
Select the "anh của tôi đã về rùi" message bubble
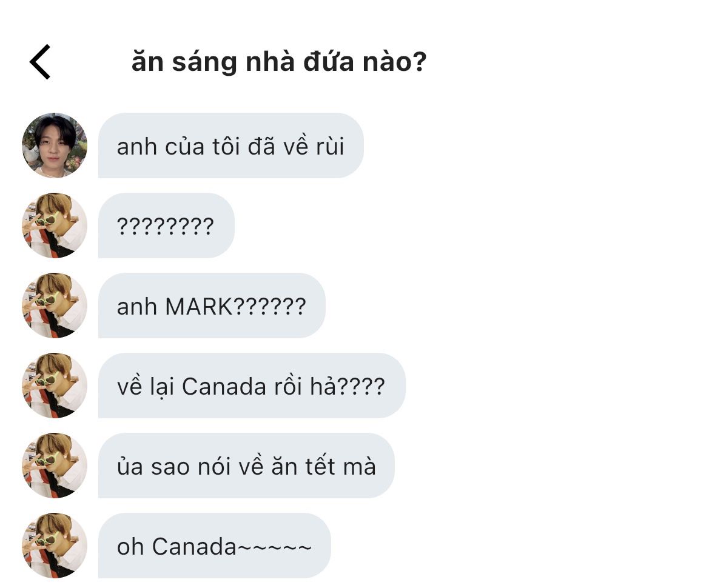pos(230,145)
